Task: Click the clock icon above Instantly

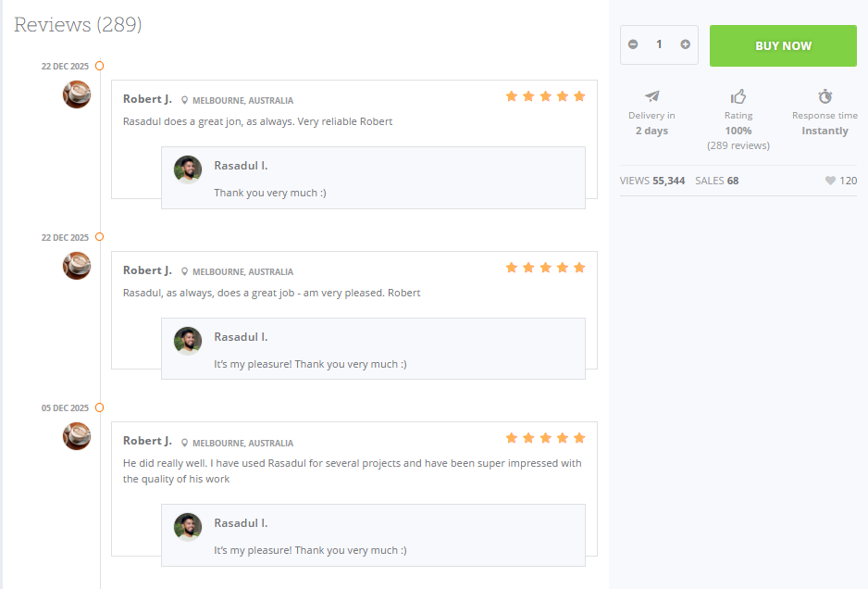Action: (824, 96)
